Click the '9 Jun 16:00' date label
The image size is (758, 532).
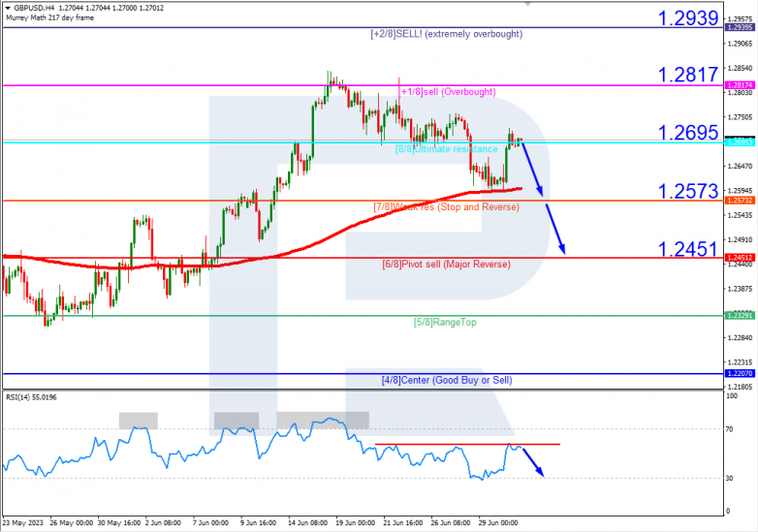click(258, 523)
